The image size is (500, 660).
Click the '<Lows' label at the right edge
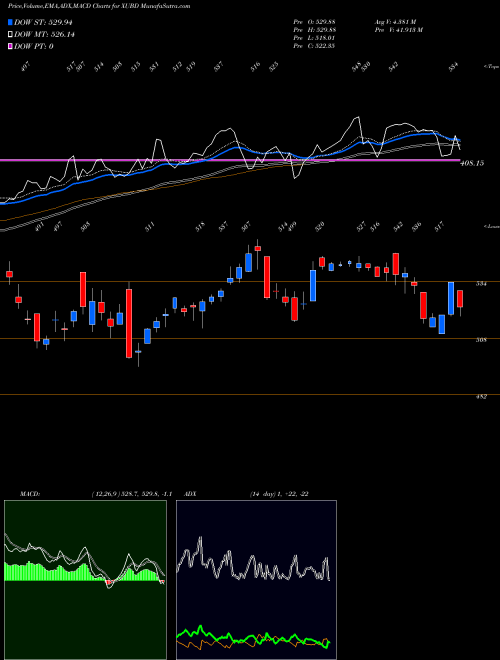point(491,226)
